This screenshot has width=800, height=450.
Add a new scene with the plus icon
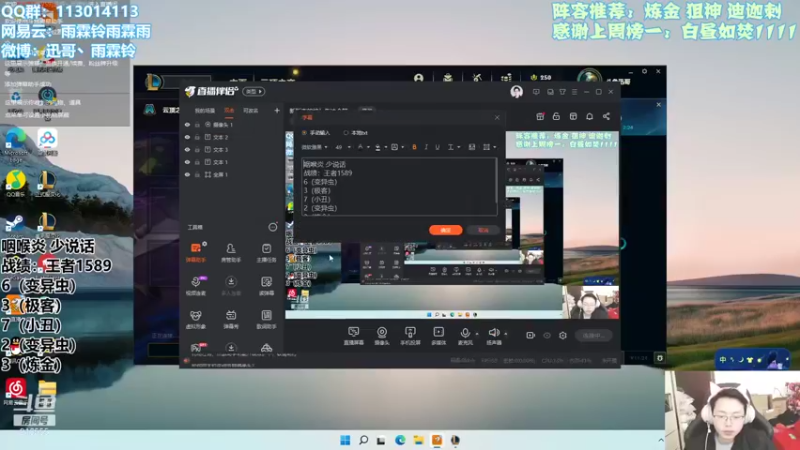point(277,110)
